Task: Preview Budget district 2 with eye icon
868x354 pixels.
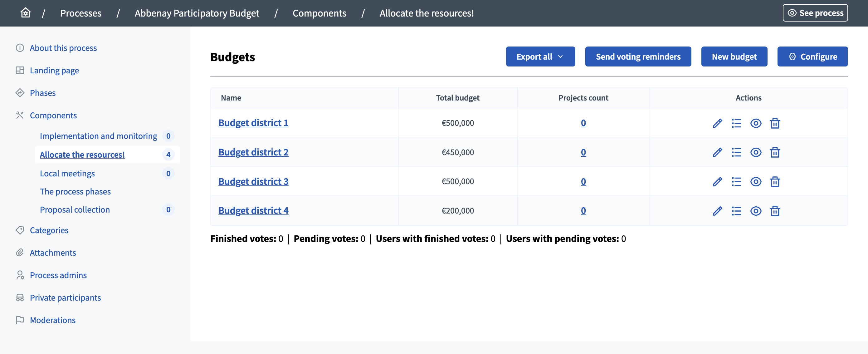Action: tap(755, 152)
